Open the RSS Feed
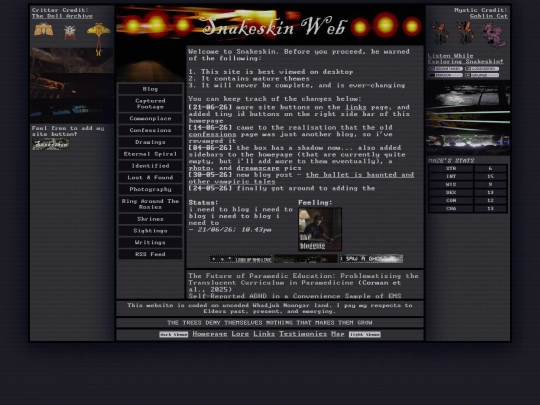The width and height of the screenshot is (540, 405). pos(150,254)
